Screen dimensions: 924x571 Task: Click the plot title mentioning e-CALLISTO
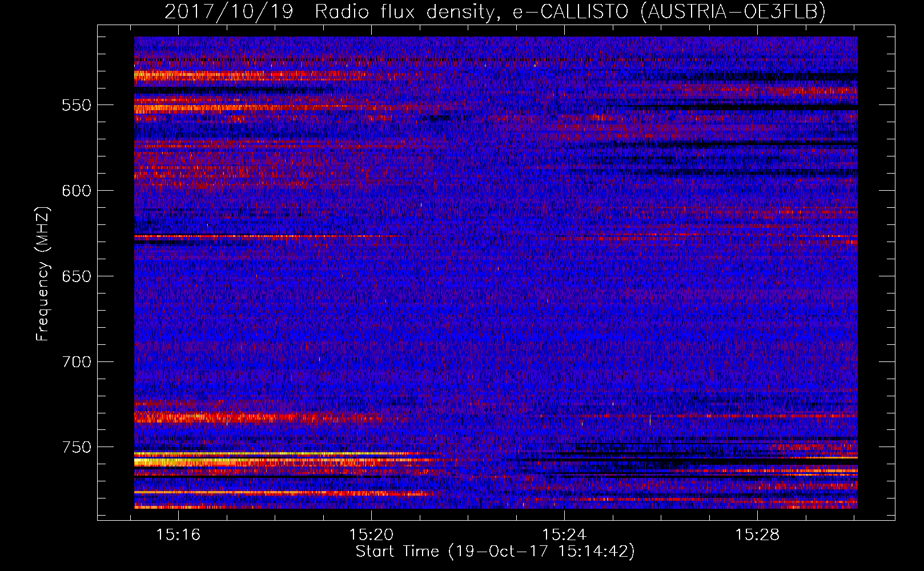tap(495, 11)
